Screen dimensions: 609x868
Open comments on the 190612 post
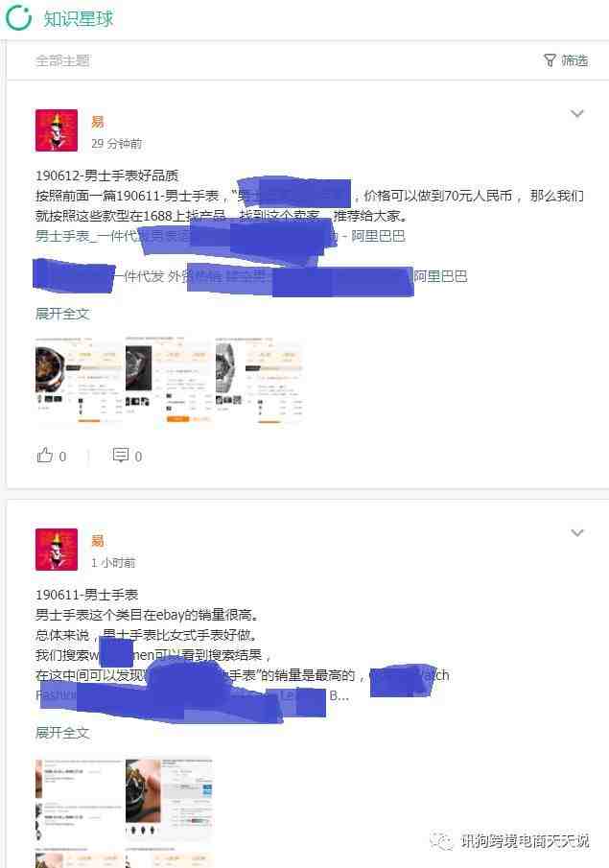120,455
